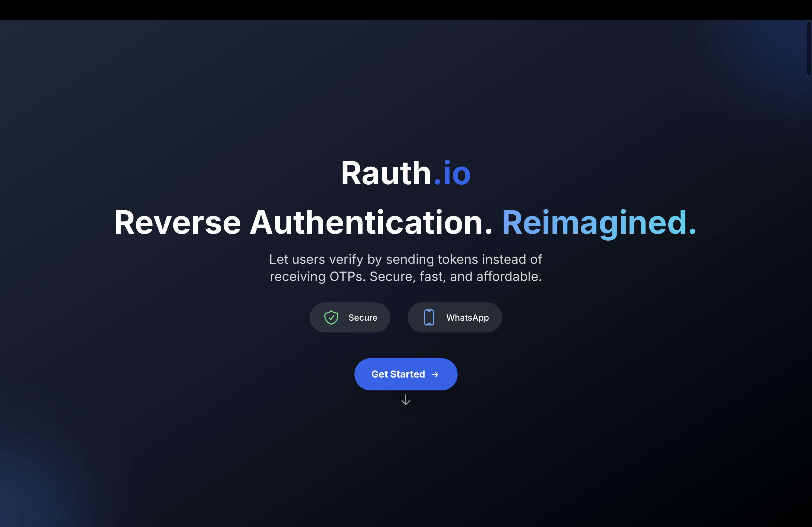Click the word 'tokens' in subtitle
This screenshot has width=812, height=527.
(x=458, y=259)
